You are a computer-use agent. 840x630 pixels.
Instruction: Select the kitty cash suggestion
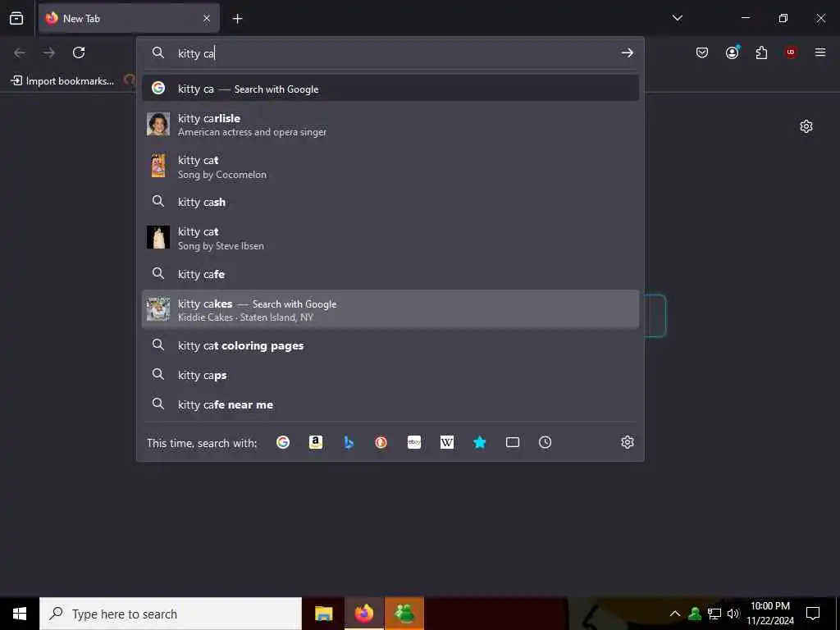[x=390, y=202]
